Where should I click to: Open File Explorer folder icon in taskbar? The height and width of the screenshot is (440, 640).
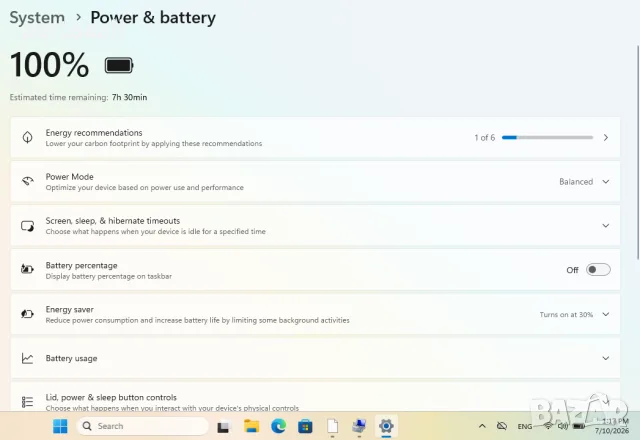point(251,426)
